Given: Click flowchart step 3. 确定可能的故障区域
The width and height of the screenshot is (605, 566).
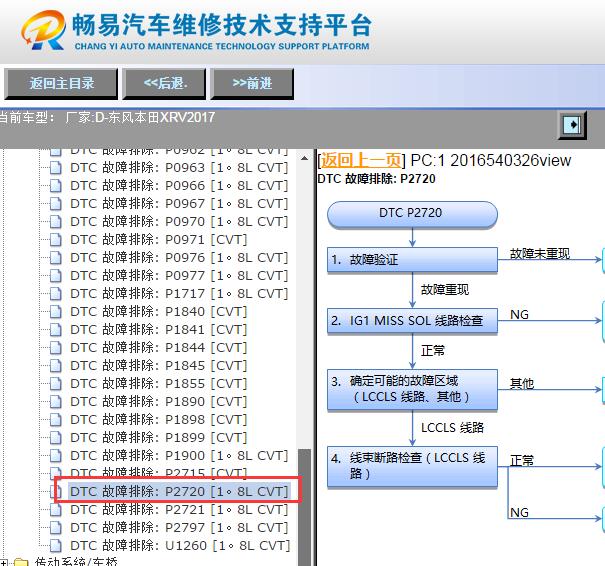Looking at the screenshot, I should [412, 389].
